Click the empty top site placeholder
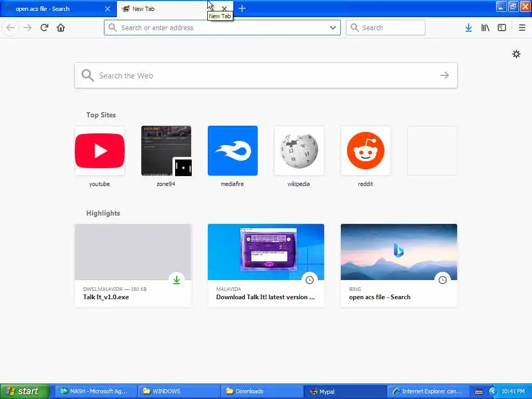 click(x=432, y=151)
